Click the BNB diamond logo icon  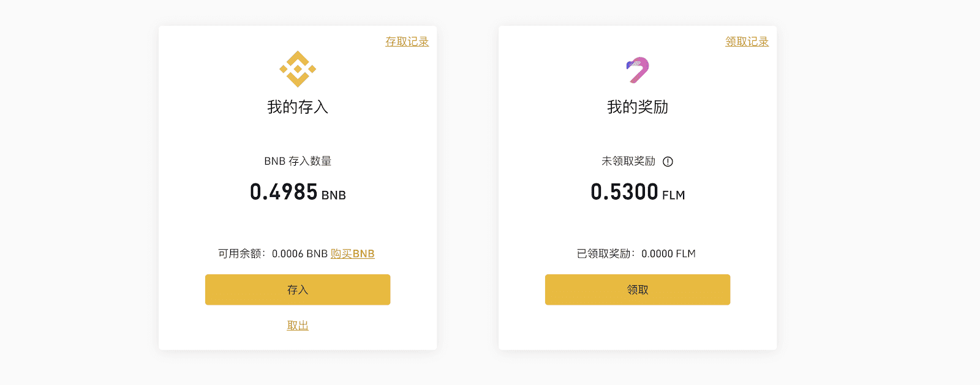pyautogui.click(x=298, y=69)
